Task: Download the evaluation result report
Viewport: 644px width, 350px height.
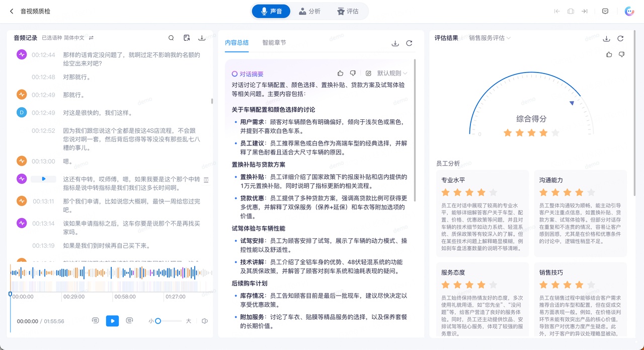Action: pos(607,38)
